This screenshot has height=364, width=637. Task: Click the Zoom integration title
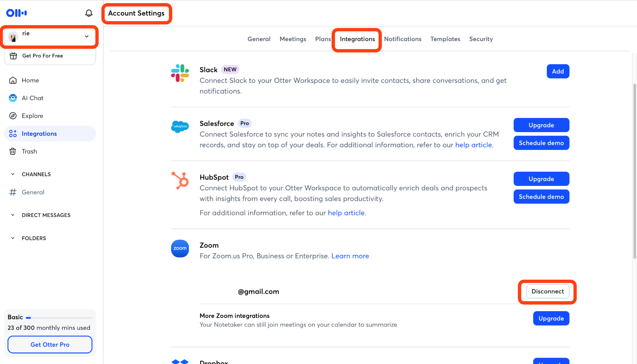209,245
